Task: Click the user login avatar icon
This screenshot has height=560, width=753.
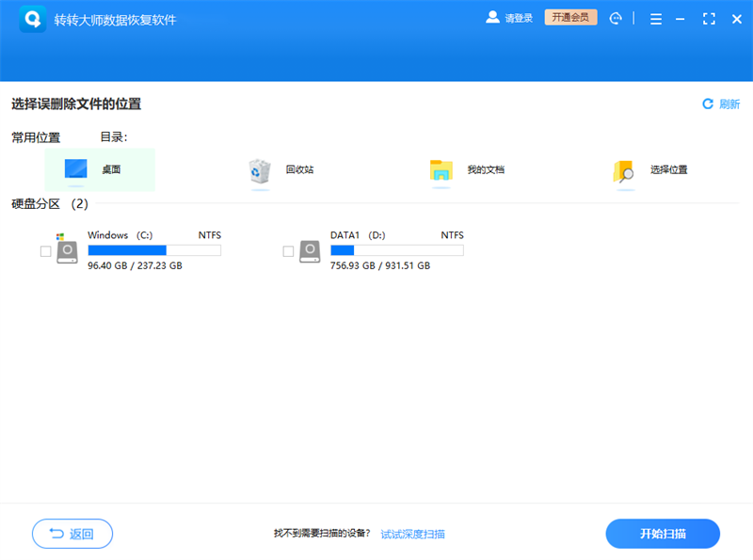Action: pos(491,17)
